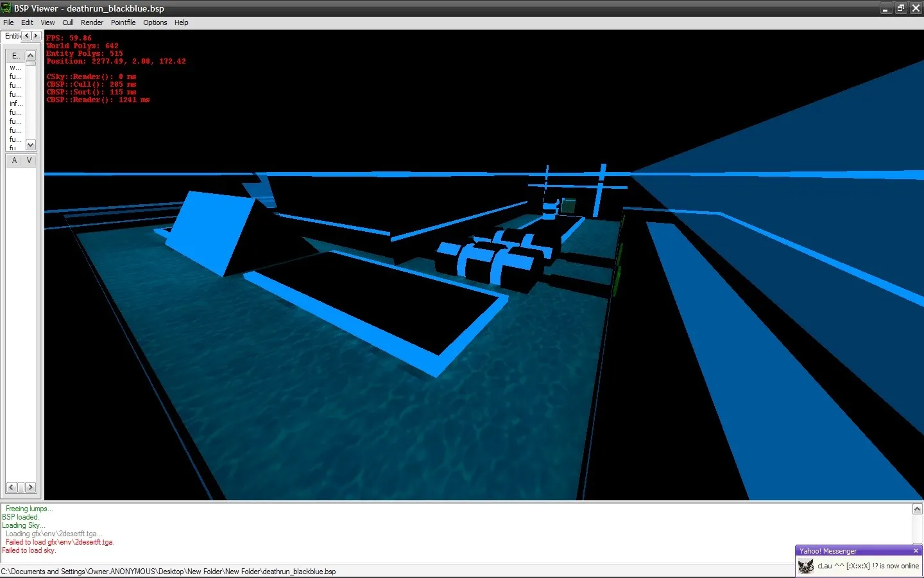Select the 'inf...' entity in the list

click(x=15, y=103)
